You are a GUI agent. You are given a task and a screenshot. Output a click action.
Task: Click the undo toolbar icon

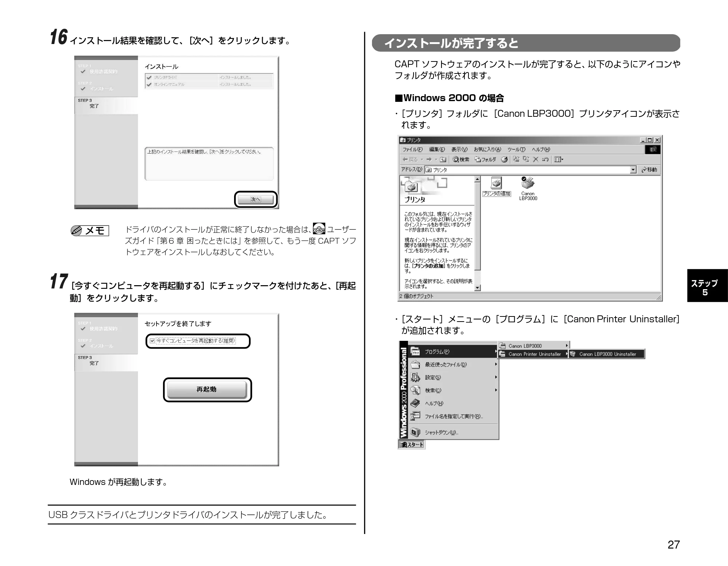pos(545,159)
